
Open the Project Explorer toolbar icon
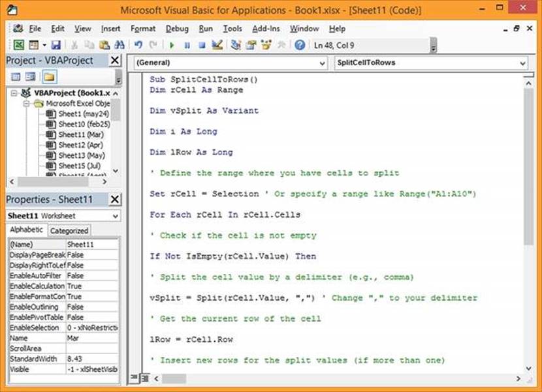pos(236,45)
